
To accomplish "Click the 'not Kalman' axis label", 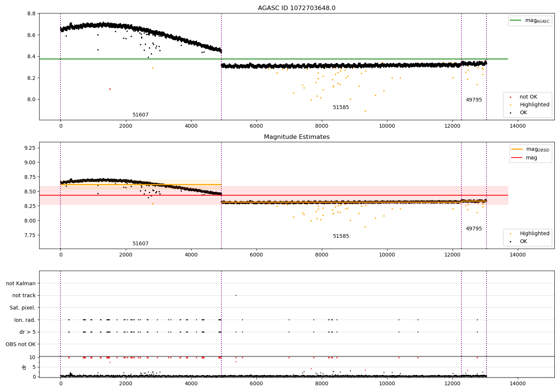I will [x=21, y=283].
